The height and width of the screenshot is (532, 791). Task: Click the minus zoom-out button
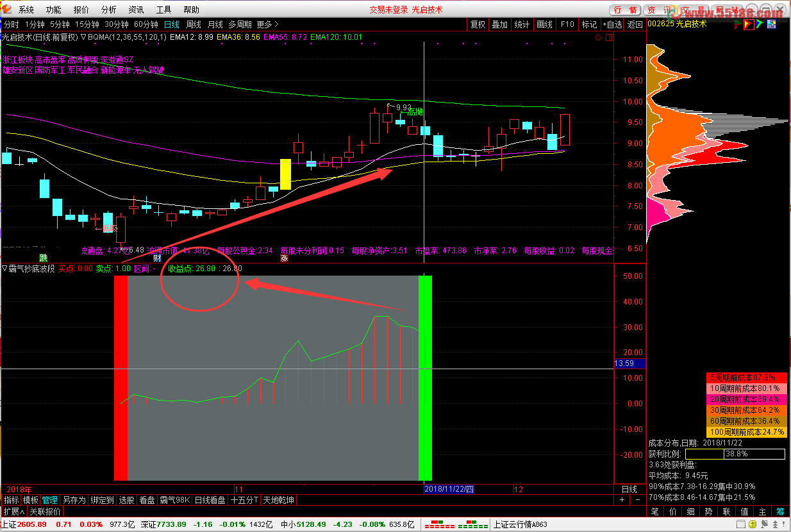point(637,500)
